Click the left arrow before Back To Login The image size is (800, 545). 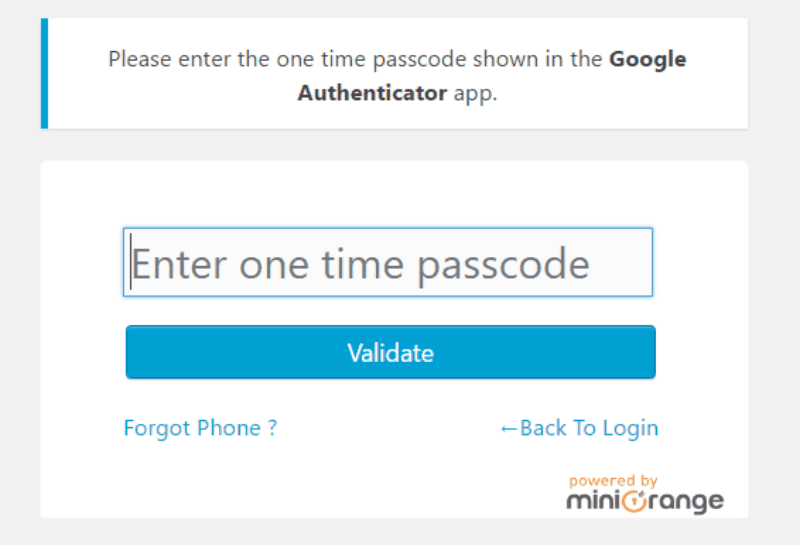[509, 429]
